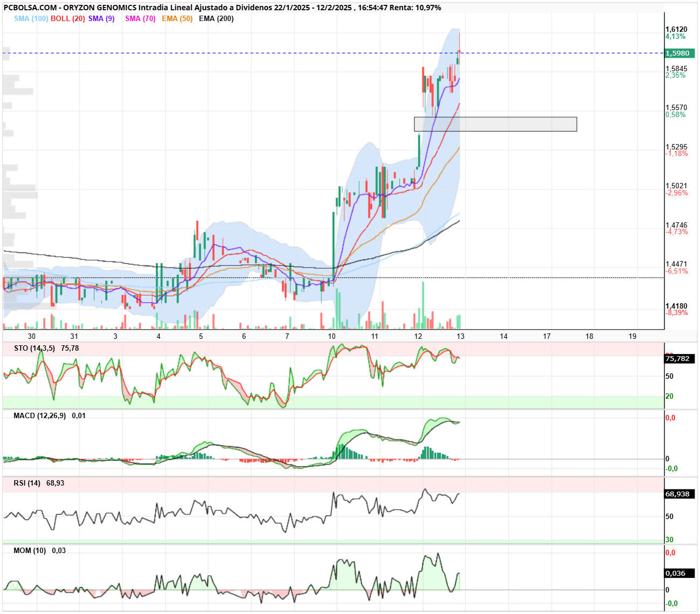This screenshot has height=614, width=700.
Task: Click the date axis label 13
Action: pos(461,336)
